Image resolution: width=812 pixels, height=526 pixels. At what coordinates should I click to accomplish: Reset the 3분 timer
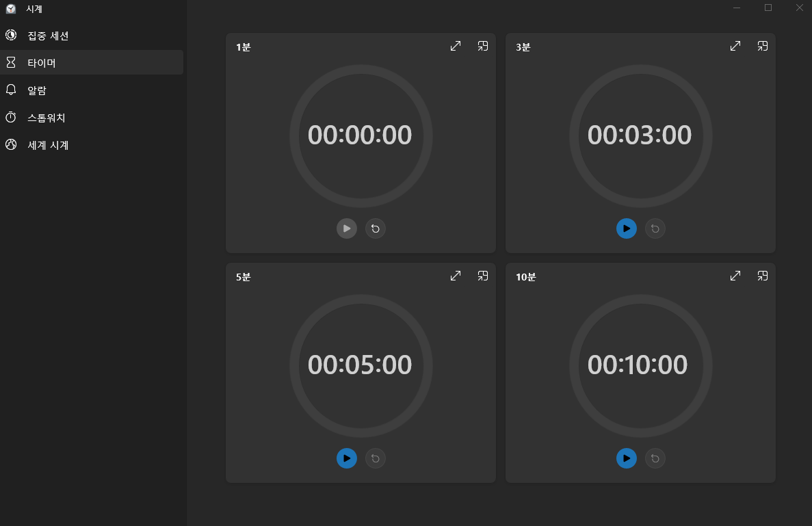(x=655, y=228)
